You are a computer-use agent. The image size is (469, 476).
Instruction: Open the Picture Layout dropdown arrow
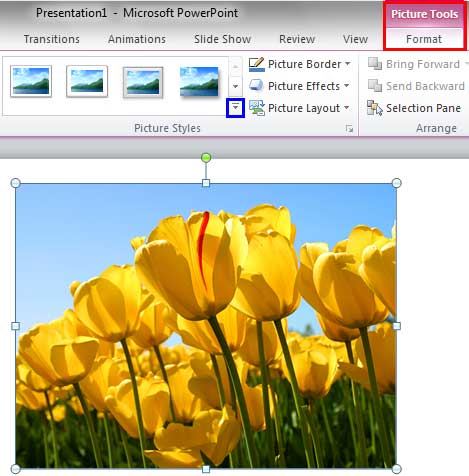tap(347, 108)
